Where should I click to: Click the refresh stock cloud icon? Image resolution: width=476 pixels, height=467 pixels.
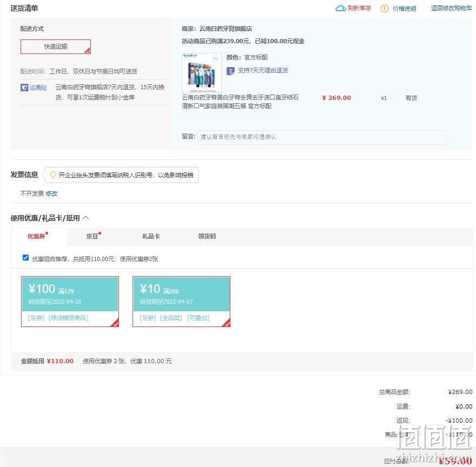tap(340, 8)
